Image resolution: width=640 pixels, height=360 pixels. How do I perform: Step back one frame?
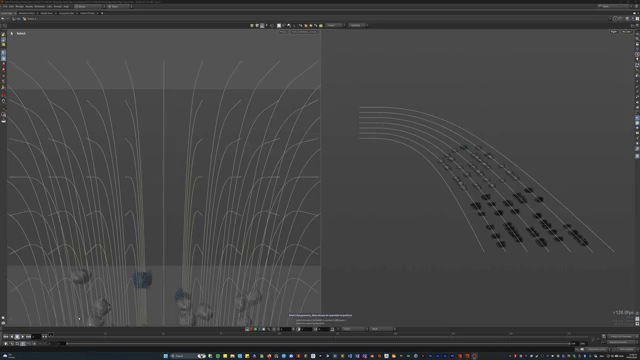(11, 337)
